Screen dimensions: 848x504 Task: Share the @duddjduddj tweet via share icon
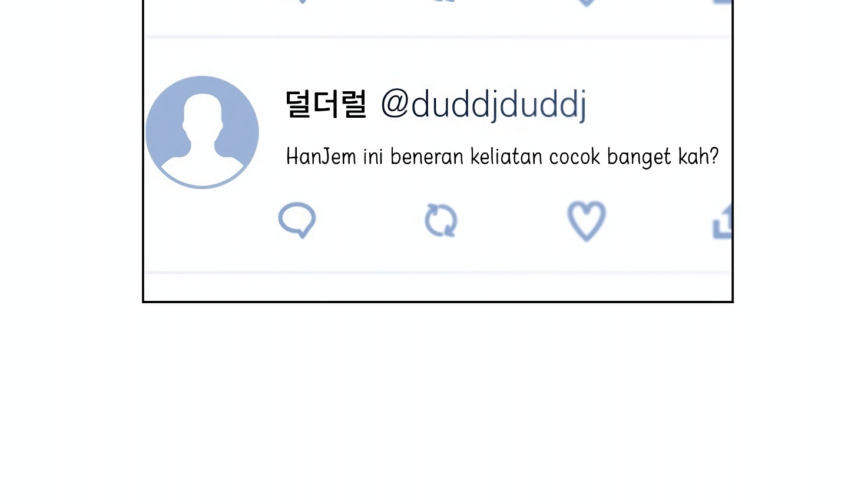[723, 222]
